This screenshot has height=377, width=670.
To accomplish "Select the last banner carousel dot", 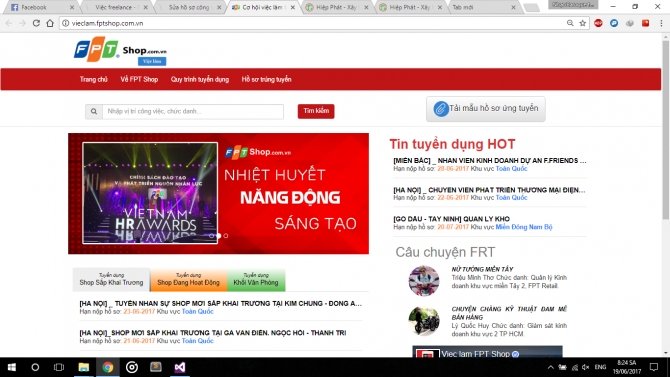I will click(x=226, y=236).
